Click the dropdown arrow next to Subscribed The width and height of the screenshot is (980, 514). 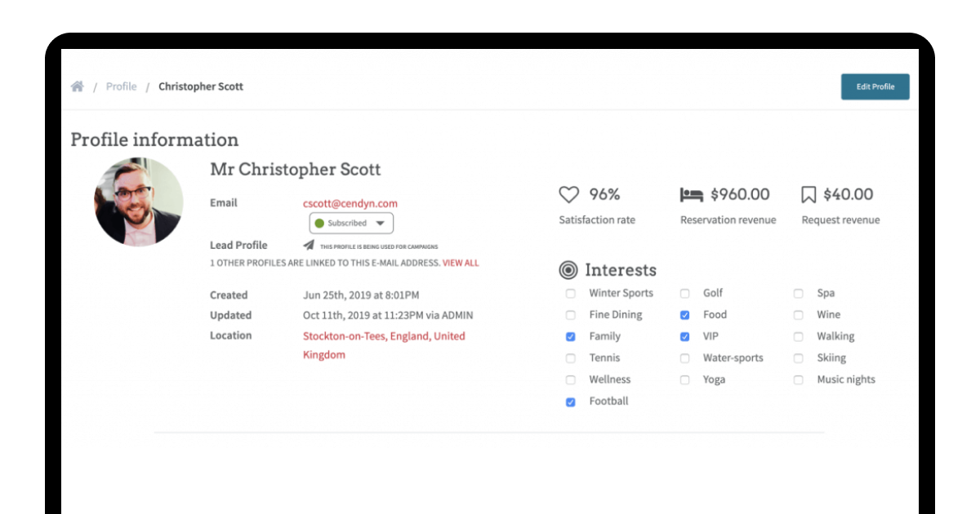(x=378, y=222)
